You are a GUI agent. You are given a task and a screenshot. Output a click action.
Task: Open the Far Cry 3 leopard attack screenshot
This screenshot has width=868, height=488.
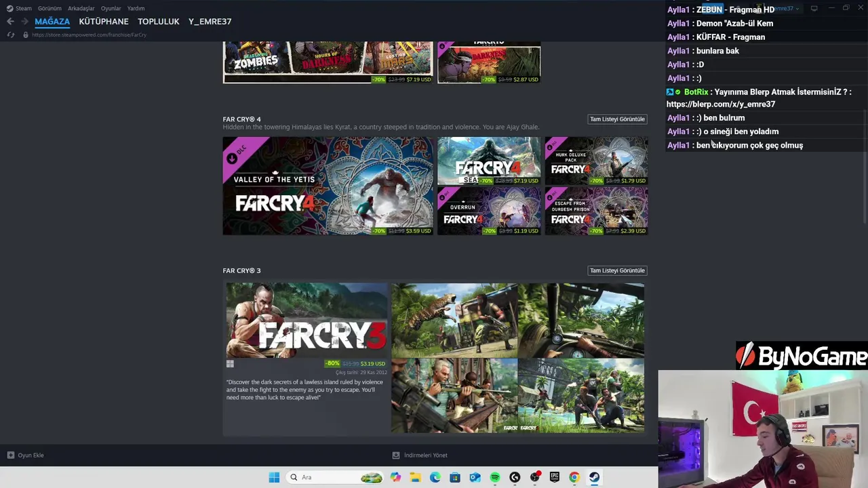click(x=454, y=321)
